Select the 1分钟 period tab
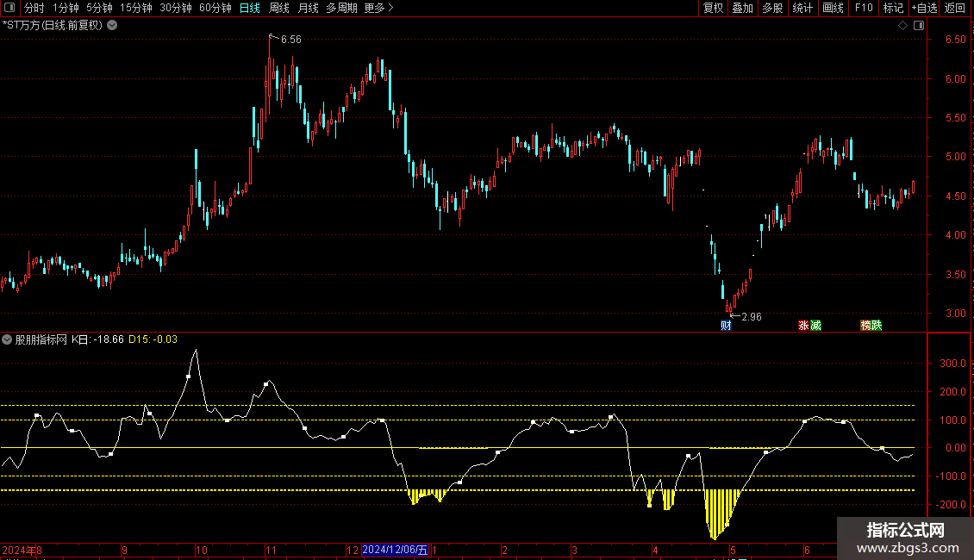The image size is (974, 560). [66, 8]
